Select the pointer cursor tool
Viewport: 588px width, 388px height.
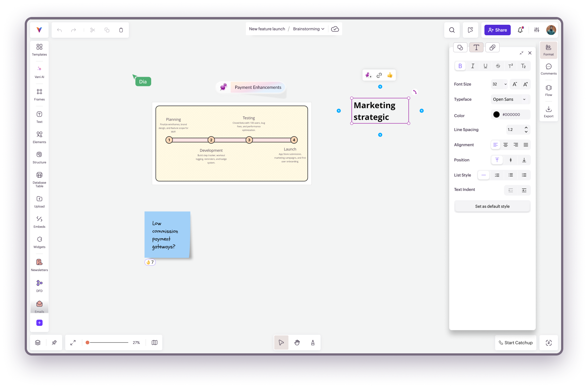pos(281,343)
